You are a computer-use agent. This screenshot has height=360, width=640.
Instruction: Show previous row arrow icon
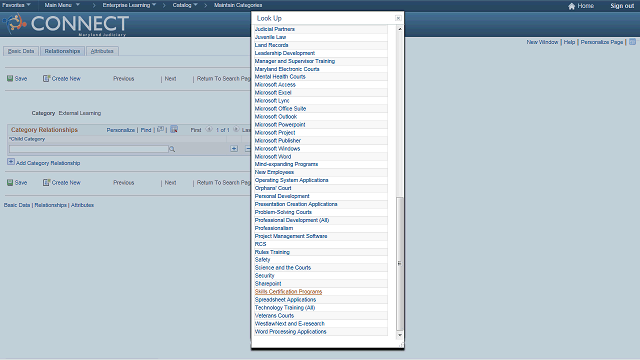(209, 129)
